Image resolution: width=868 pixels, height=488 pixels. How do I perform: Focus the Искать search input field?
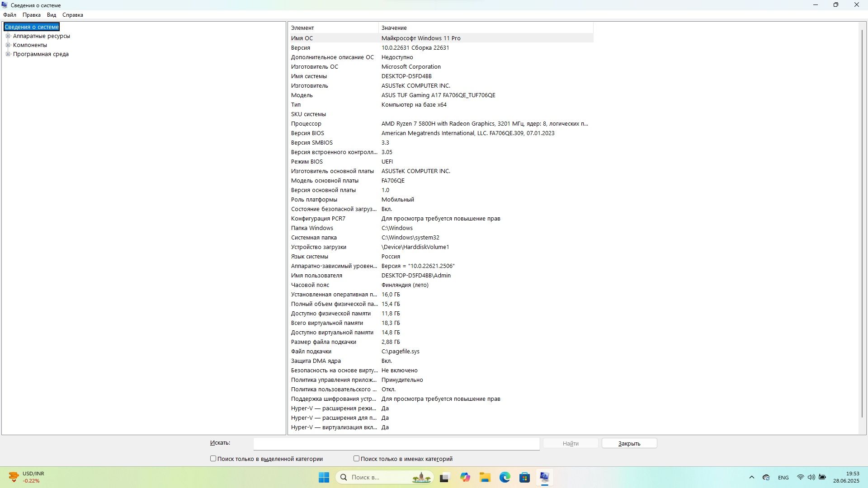tap(396, 444)
